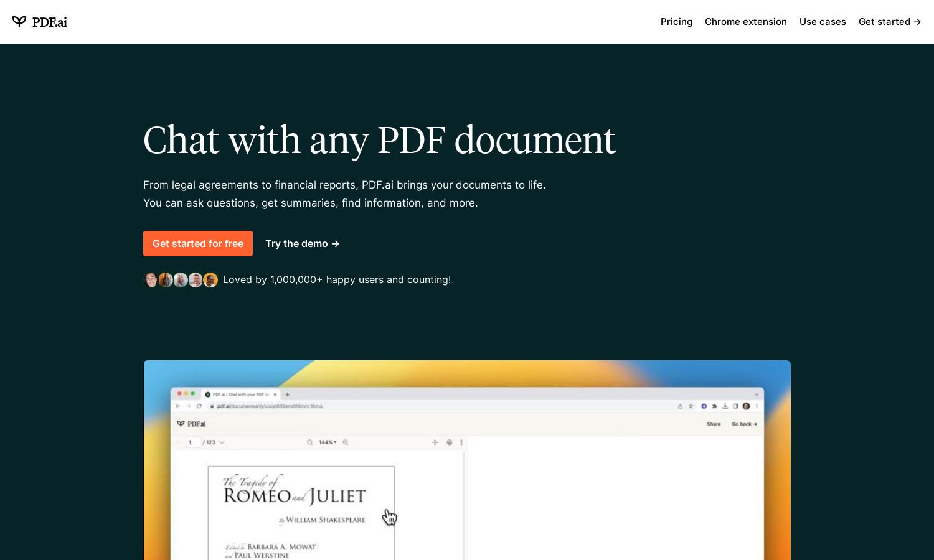934x560 pixels.
Task: Click the bookmark star icon in the demo browser
Action: [691, 406]
